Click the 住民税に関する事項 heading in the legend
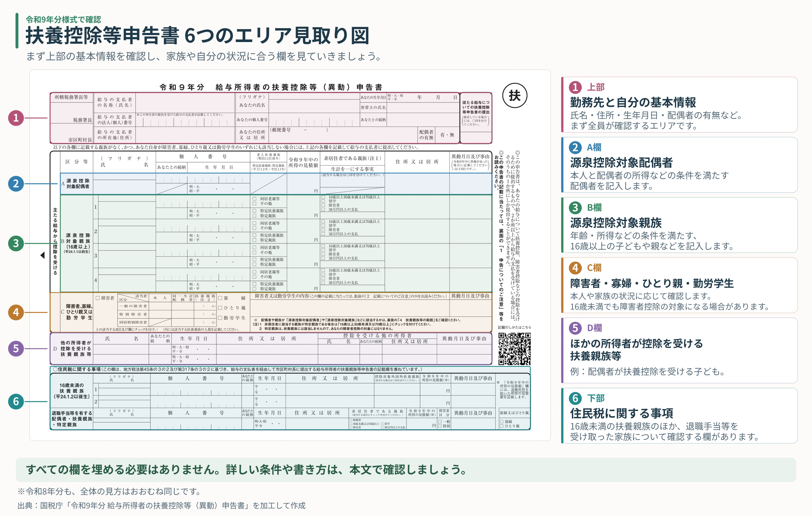 click(x=621, y=413)
